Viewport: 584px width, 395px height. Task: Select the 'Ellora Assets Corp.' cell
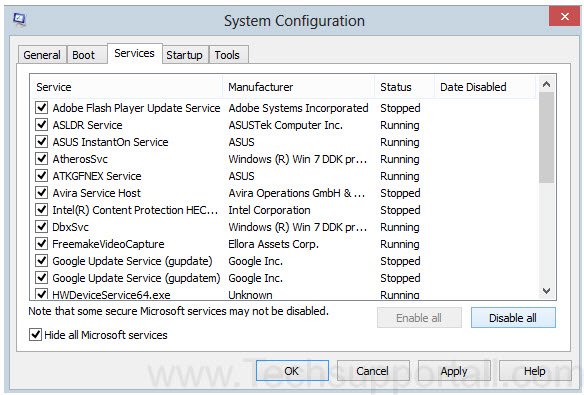point(273,244)
